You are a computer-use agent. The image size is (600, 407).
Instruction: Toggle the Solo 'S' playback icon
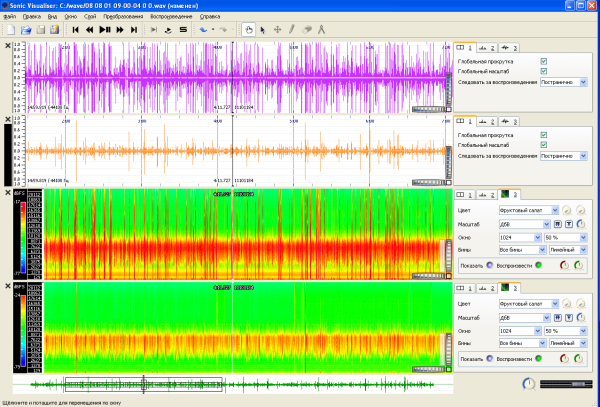(183, 29)
